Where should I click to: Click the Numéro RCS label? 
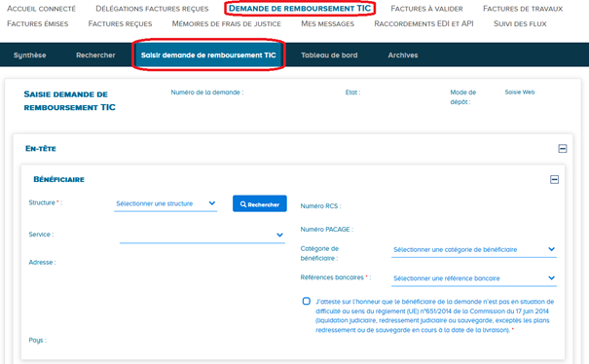(321, 206)
